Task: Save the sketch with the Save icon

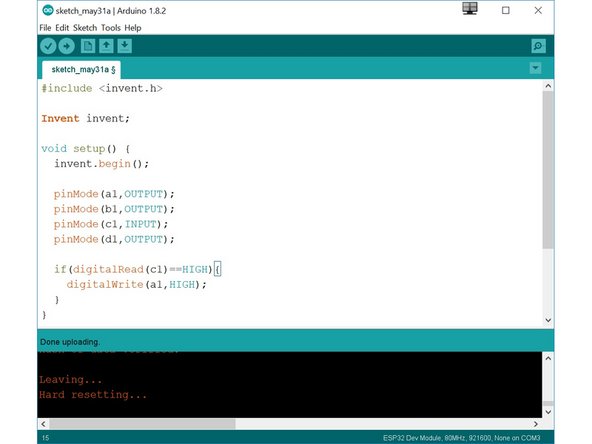Action: pos(124,46)
